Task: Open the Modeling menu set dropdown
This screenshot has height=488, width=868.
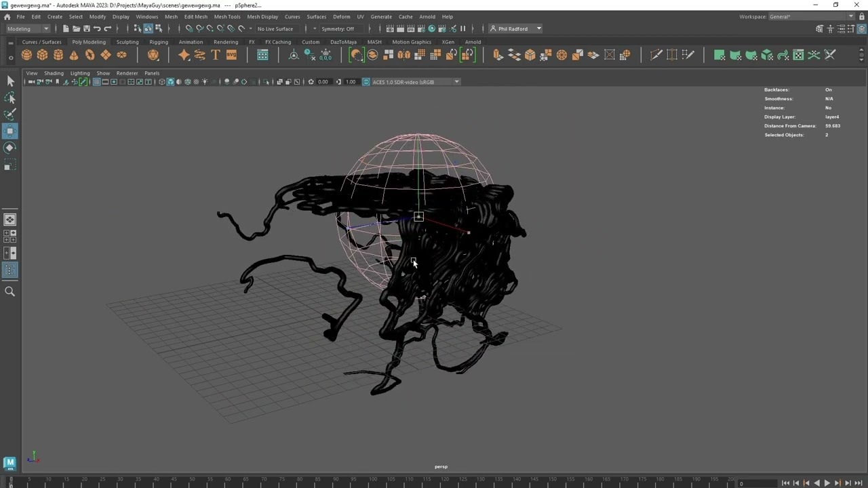Action: click(27, 28)
